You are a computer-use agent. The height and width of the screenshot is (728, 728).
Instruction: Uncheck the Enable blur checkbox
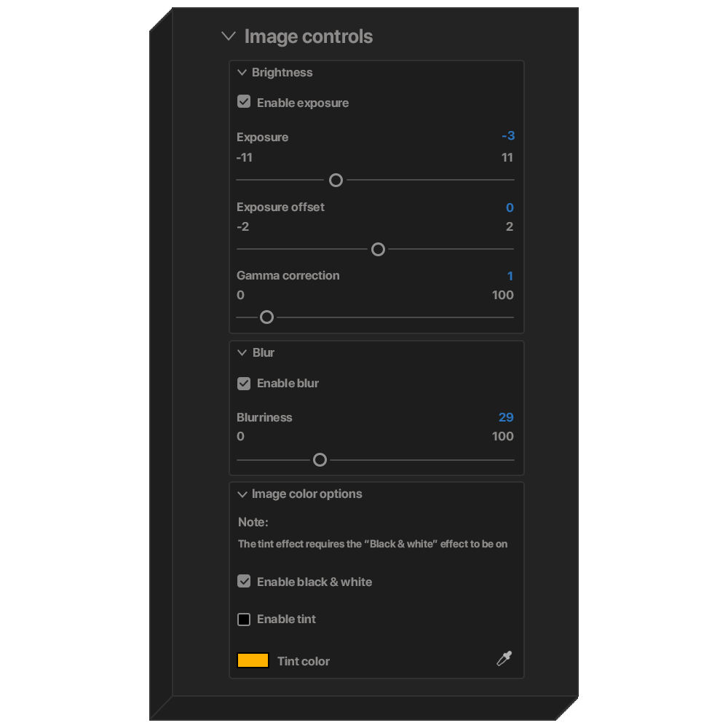point(244,383)
